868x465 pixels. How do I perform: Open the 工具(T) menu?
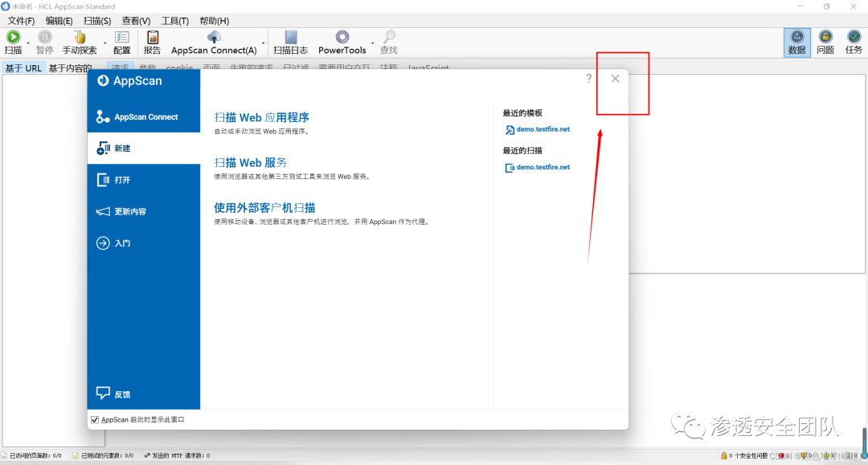click(x=175, y=21)
